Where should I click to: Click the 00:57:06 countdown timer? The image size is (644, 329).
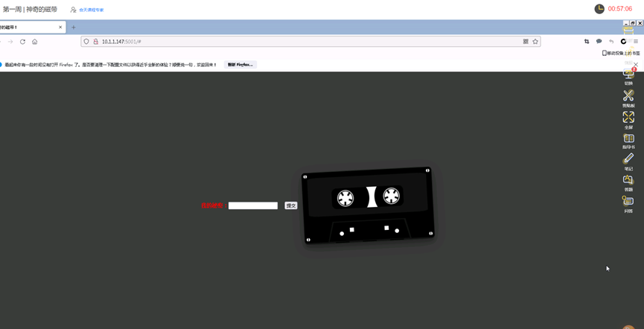(x=619, y=9)
